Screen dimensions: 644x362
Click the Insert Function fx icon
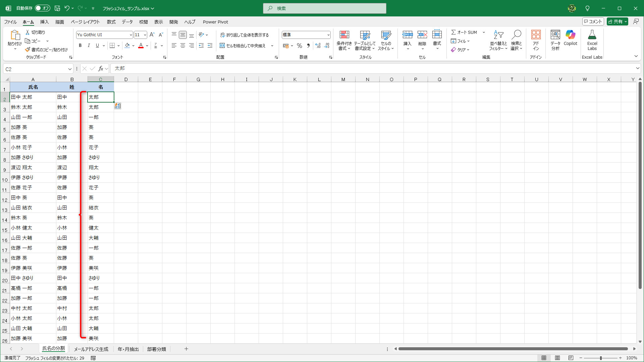point(101,69)
